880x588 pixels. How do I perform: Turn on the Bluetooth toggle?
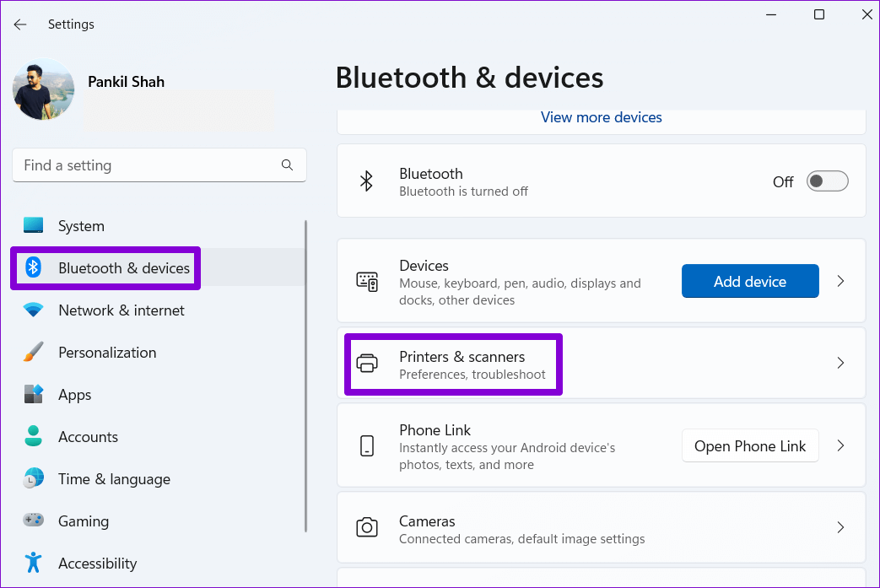point(827,181)
